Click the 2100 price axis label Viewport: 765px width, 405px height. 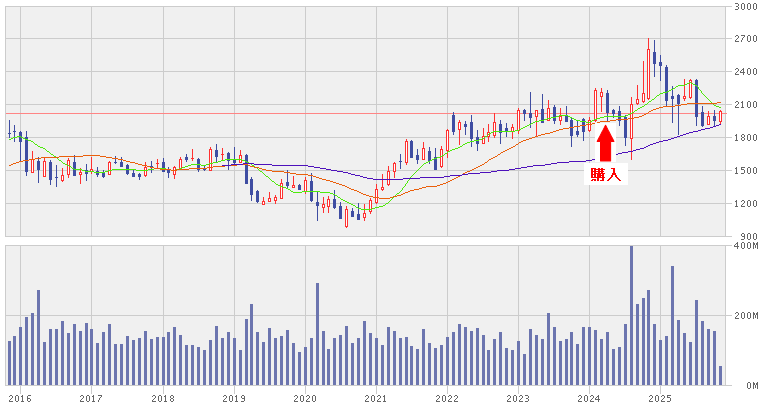(744, 105)
